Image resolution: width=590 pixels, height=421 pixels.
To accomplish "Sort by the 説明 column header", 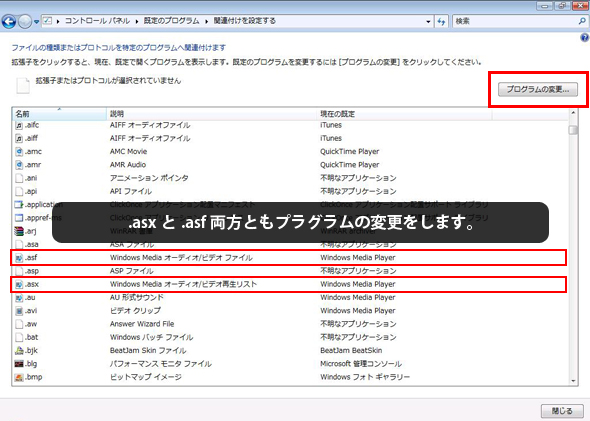I will tap(212, 114).
